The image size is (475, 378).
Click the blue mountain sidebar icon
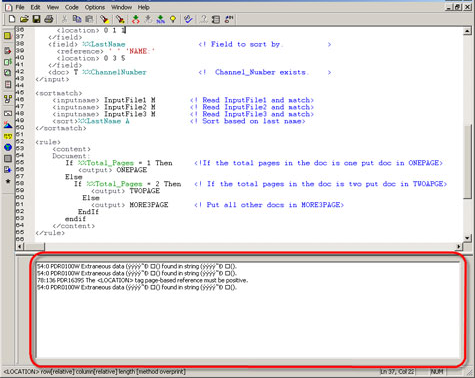click(8, 125)
